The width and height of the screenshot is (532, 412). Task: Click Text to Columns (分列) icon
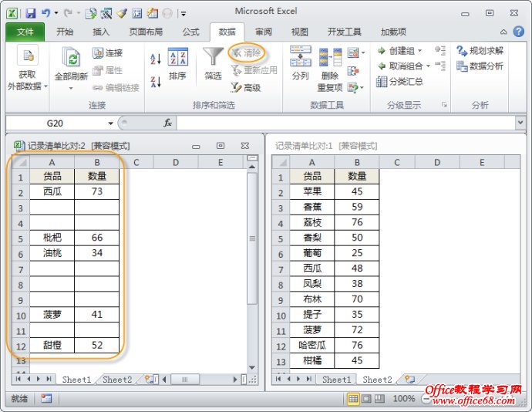(300, 58)
